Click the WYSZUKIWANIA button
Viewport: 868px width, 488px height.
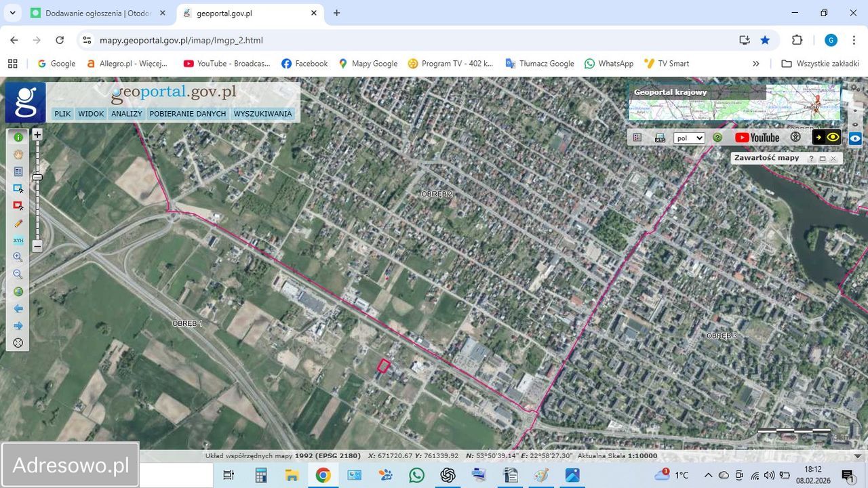(262, 114)
